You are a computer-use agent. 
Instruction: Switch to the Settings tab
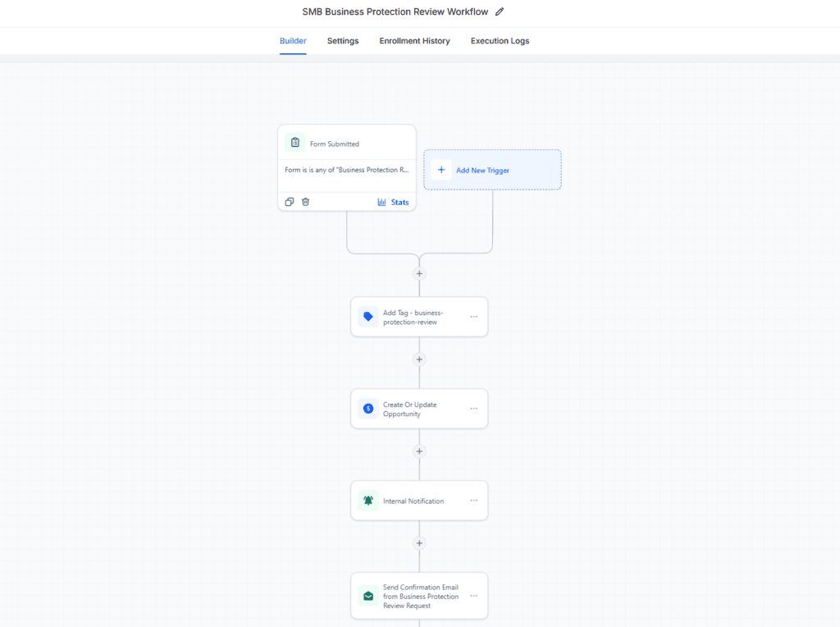343,41
